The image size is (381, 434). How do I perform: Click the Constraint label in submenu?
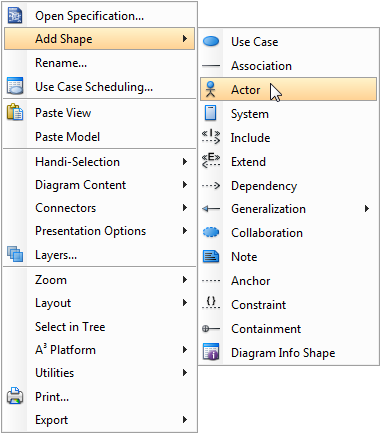coord(259,305)
